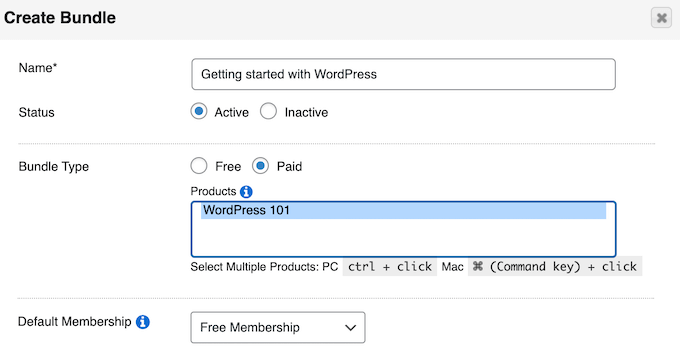Image resolution: width=680 pixels, height=360 pixels.
Task: Click the 'Bundle Type' label
Action: pos(54,167)
